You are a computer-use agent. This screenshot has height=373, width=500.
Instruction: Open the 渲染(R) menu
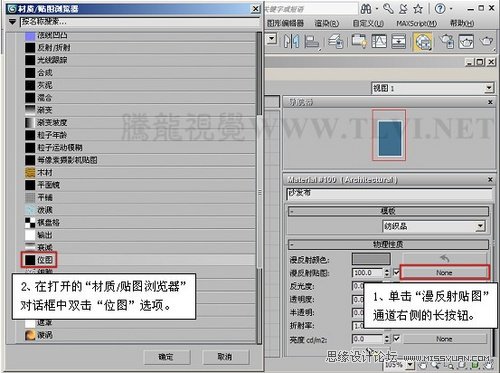327,23
